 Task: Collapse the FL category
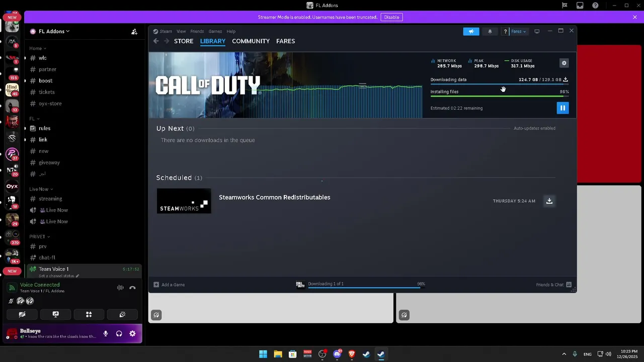tap(34, 119)
